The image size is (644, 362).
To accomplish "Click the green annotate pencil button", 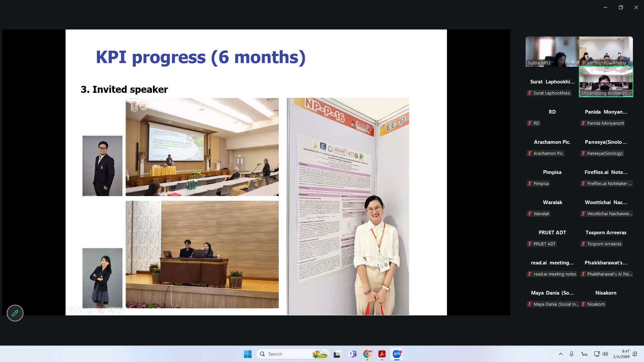I will tap(15, 313).
